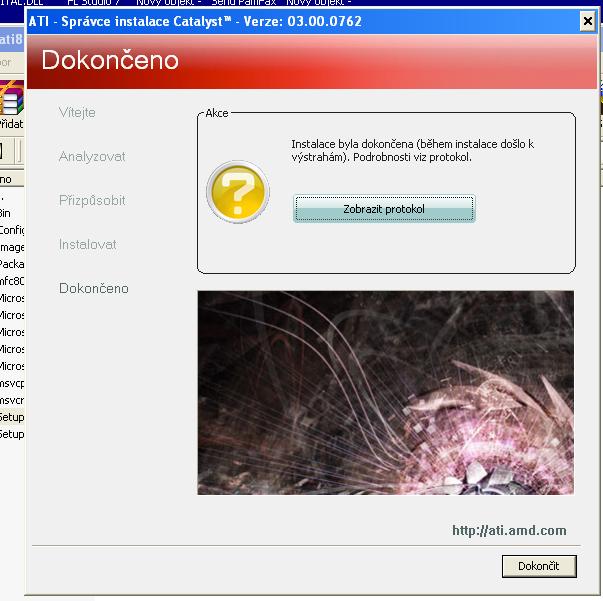Click the Zobrazit protokol button
Viewport: 603px width, 601px height.
tap(384, 209)
